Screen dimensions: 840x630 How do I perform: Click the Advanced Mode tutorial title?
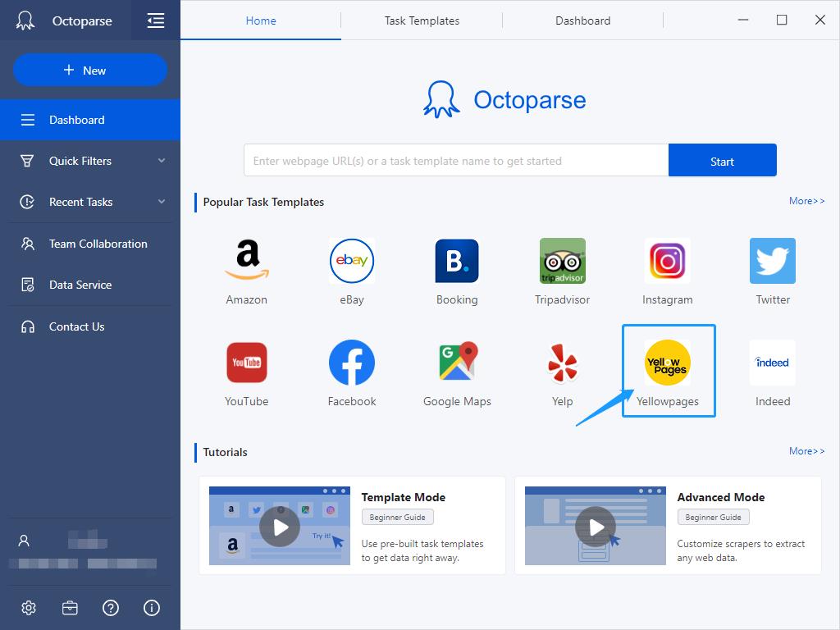(x=720, y=497)
